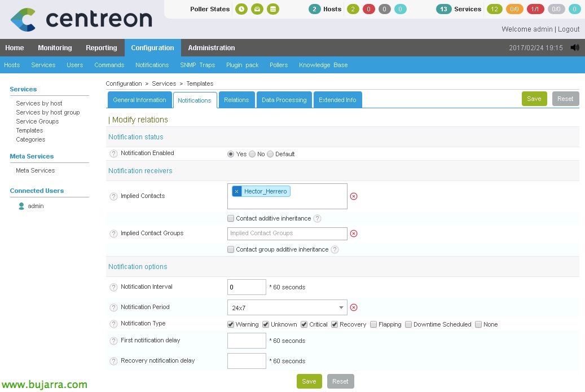
Task: Check the Flapping notification type
Action: click(x=373, y=324)
